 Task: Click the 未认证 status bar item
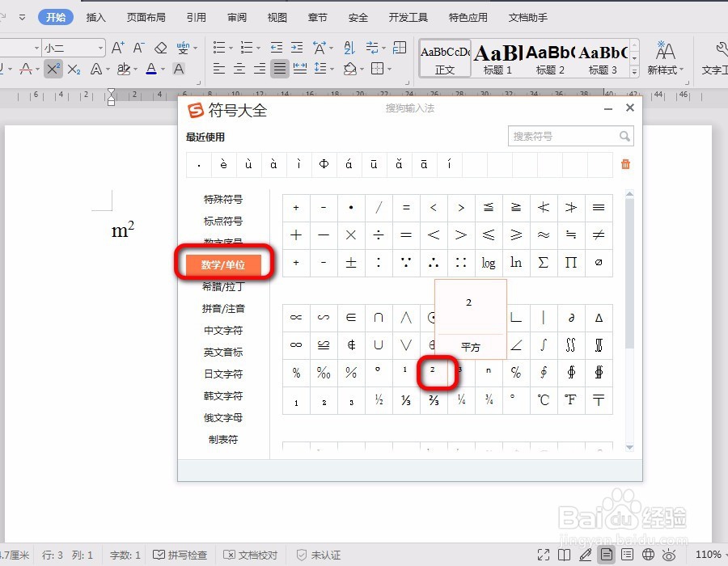point(319,555)
